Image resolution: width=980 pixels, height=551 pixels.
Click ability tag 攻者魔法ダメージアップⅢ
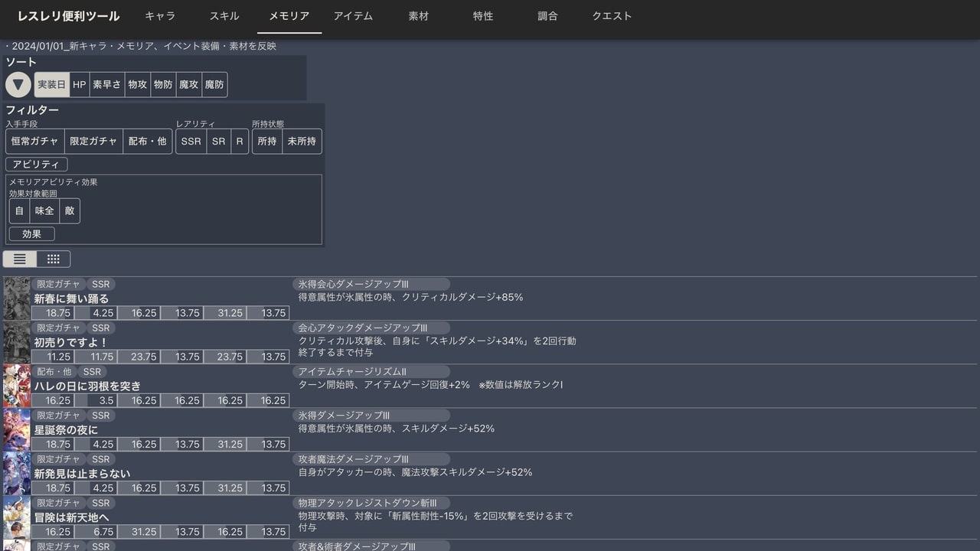[371, 458]
